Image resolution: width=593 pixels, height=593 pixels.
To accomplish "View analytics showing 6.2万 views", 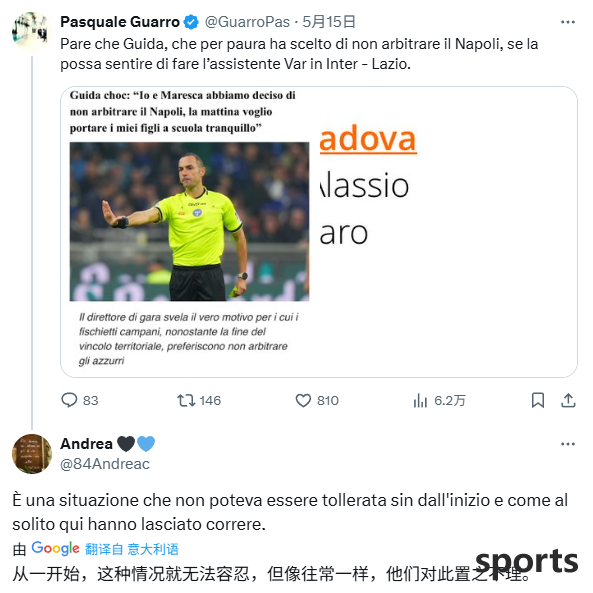I will [420, 400].
